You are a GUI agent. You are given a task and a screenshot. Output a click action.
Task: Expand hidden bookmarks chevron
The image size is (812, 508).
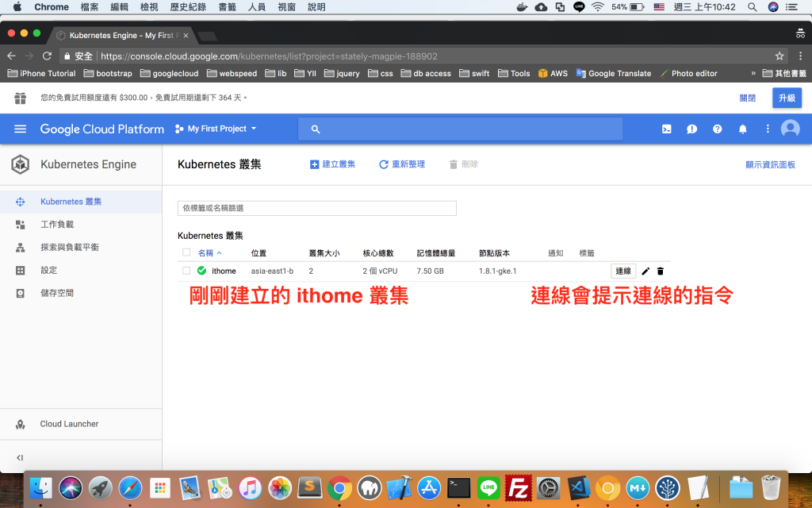point(753,73)
